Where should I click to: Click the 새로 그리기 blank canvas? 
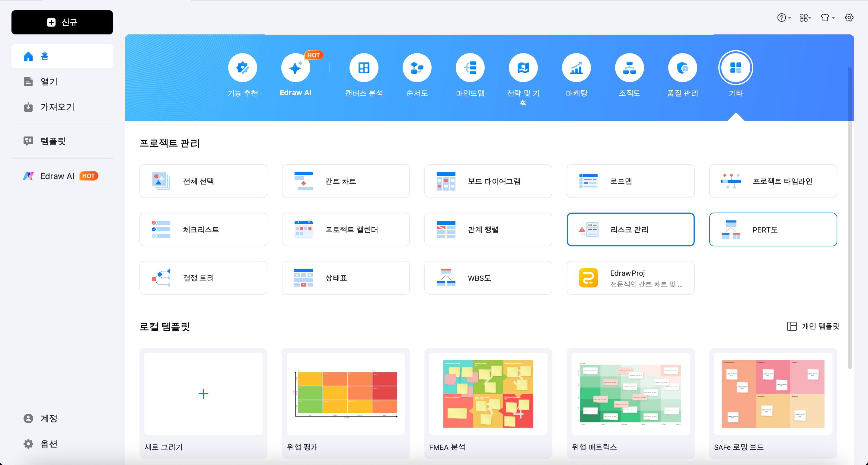(203, 393)
